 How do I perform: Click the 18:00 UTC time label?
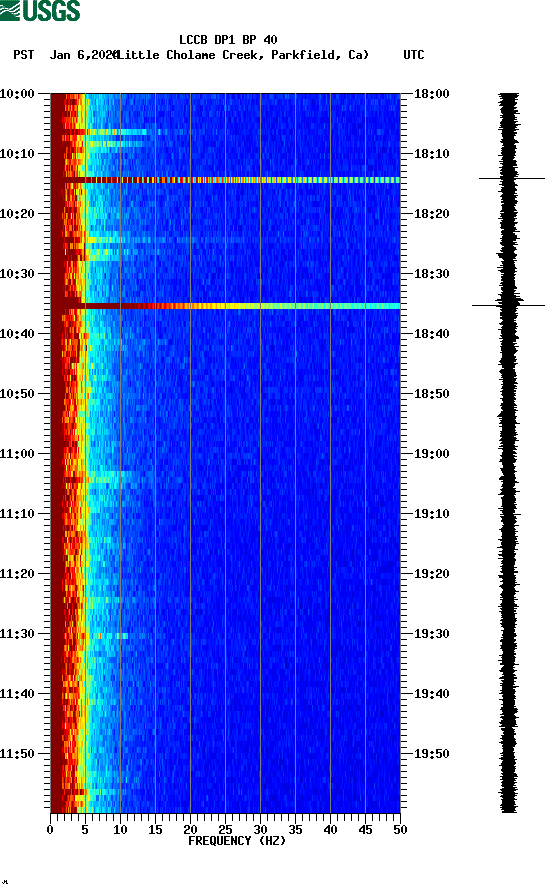431,93
